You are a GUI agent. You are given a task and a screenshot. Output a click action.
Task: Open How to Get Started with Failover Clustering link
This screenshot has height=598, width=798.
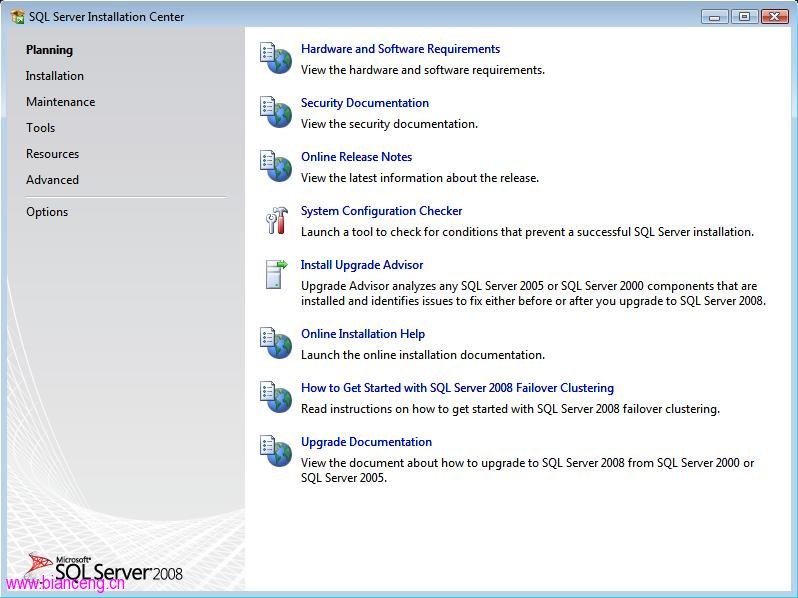[x=457, y=388]
